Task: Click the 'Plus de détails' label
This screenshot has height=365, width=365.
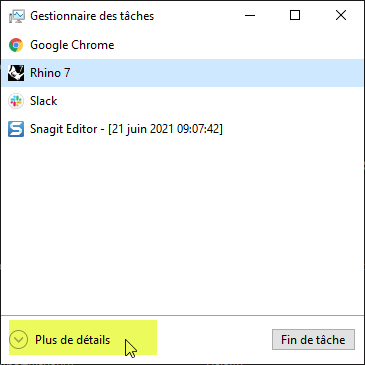Action: point(73,340)
